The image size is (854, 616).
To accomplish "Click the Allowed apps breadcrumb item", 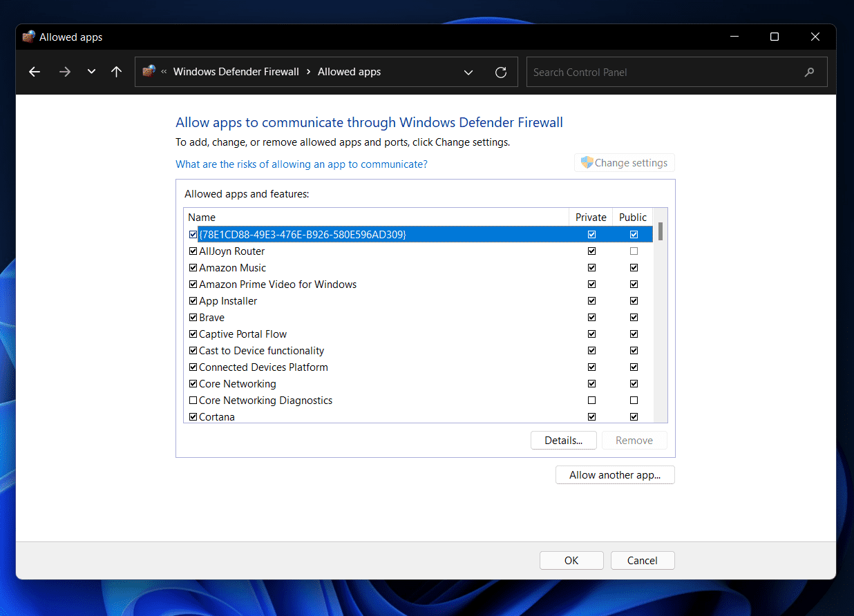I will click(349, 71).
